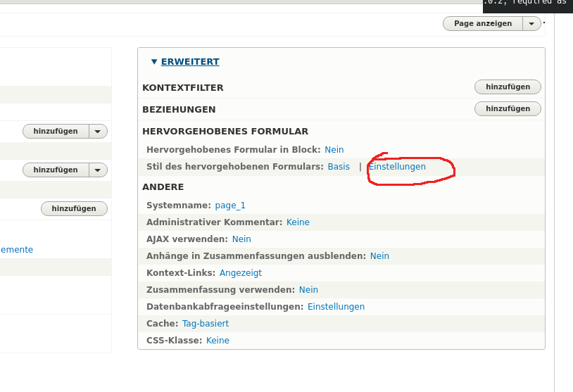This screenshot has height=392, width=573.
Task: Open the topmost left-panel hinzufügen dropdown arrow
Action: click(x=98, y=132)
